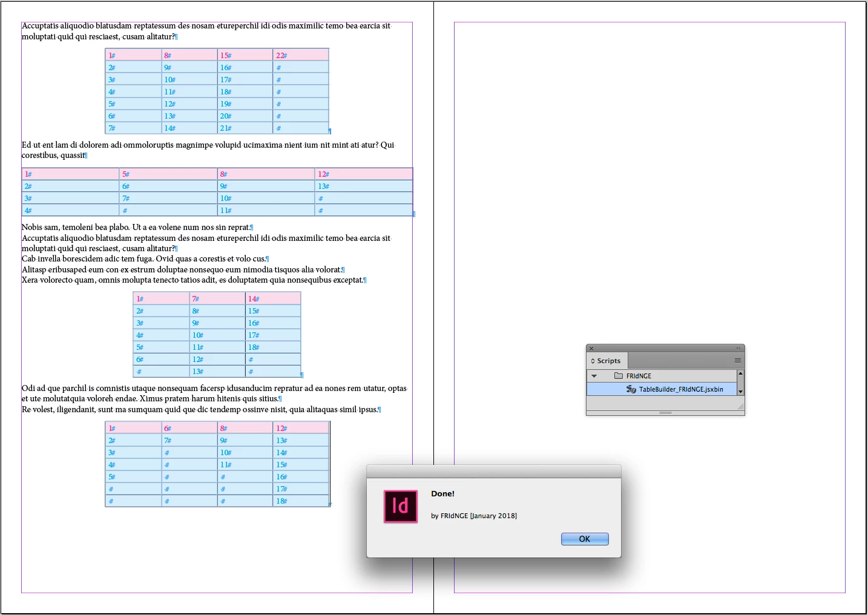Click cell 22# in the first table
868x615 pixels.
click(x=301, y=55)
